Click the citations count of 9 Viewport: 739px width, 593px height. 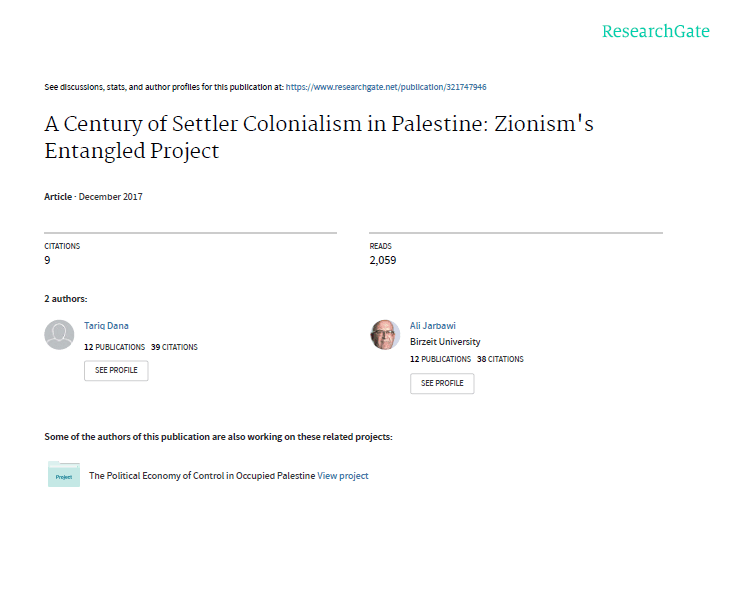(x=47, y=260)
